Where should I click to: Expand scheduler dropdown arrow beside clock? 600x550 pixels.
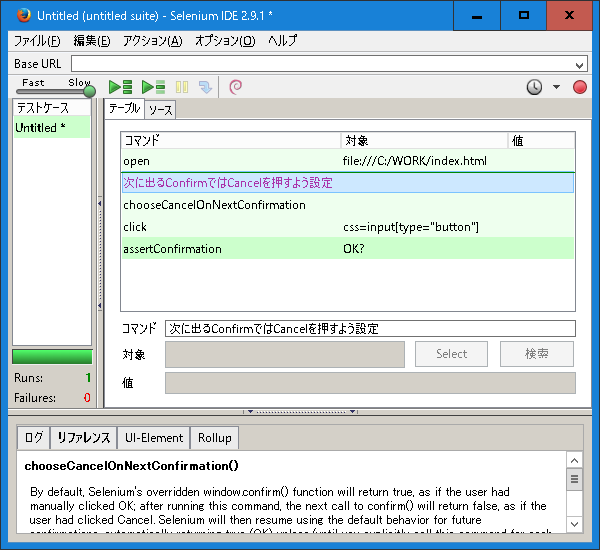coord(556,87)
